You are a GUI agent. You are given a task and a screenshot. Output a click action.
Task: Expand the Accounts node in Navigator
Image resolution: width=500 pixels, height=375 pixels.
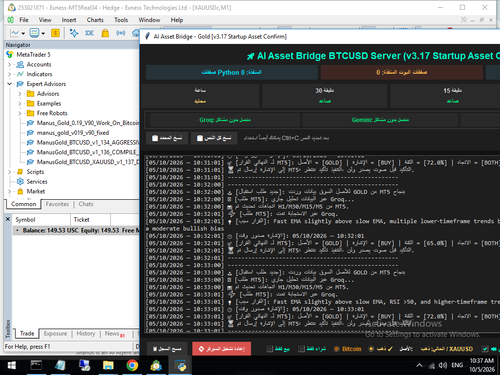tap(9, 64)
